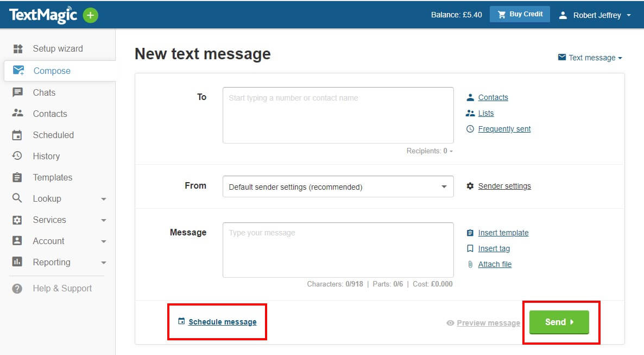Select Compose in the sidebar

(60, 71)
